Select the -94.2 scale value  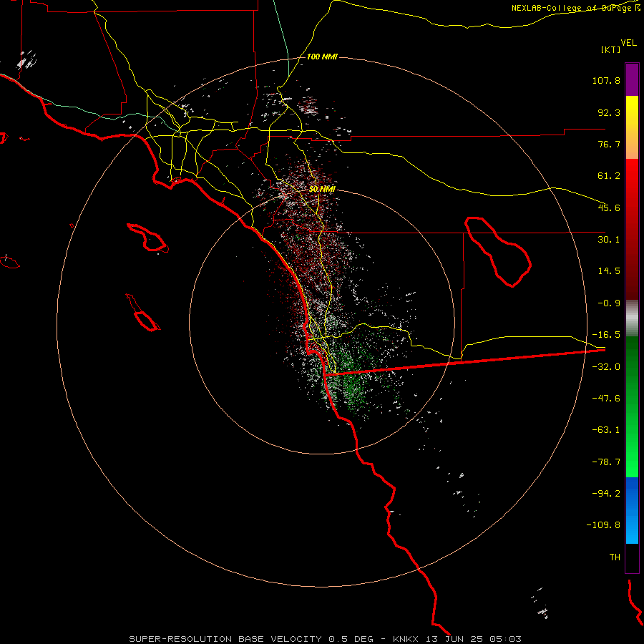[x=606, y=493]
